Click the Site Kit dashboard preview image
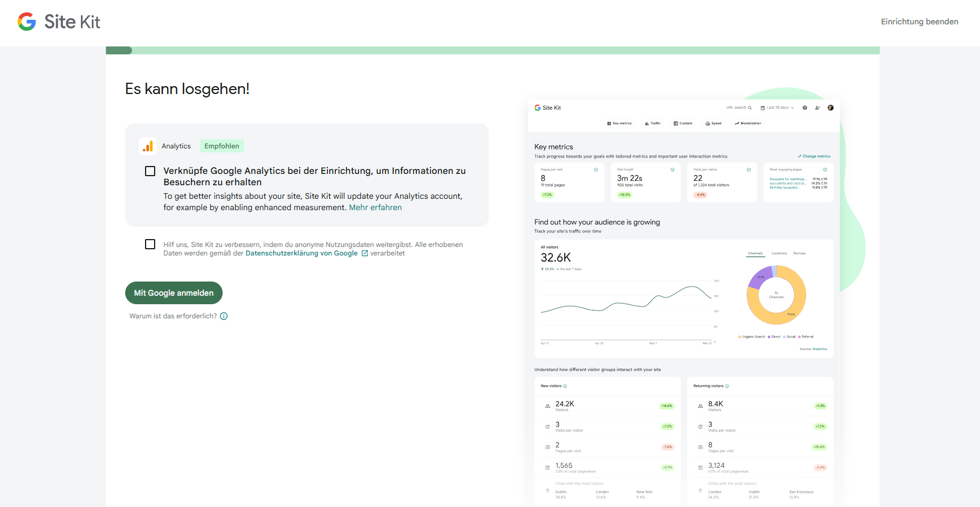Screen dimensions: 980x507 pos(684,303)
